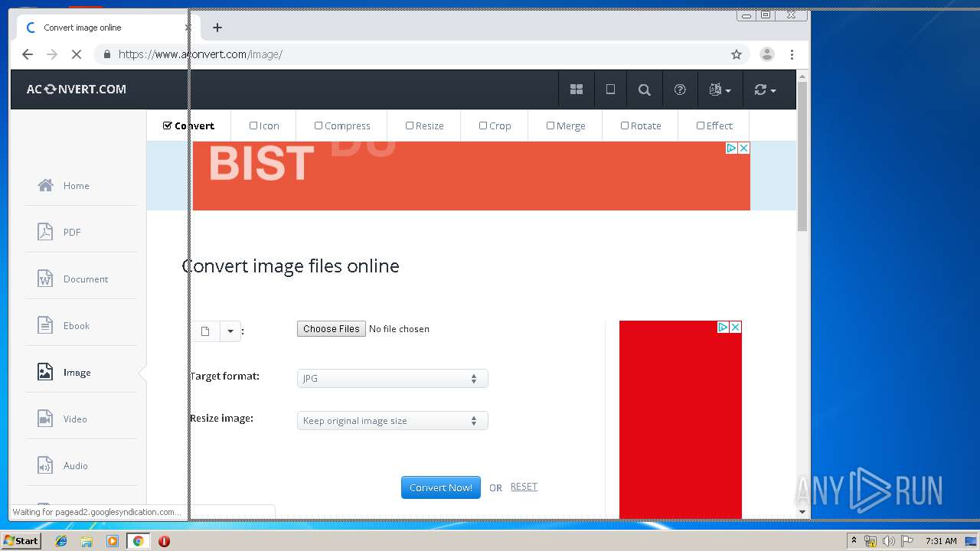Click the Image picture icon
The width and height of the screenshot is (980, 551).
coord(45,372)
